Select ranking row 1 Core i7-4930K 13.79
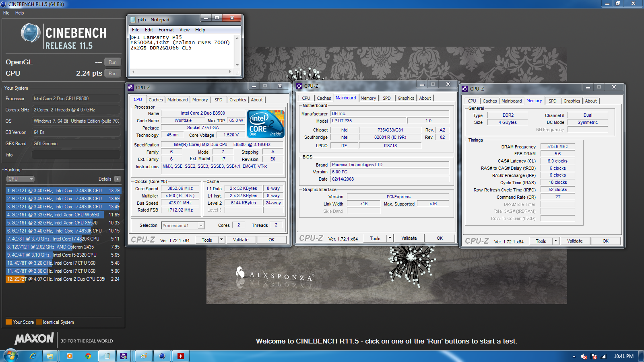Screen dimensions: 644x362 click(63, 191)
